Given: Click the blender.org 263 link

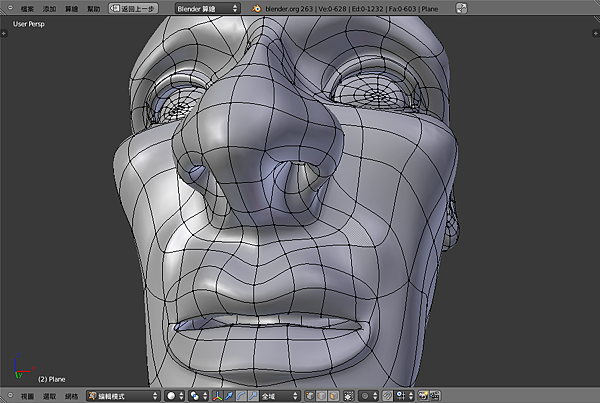Looking at the screenshot, I should 288,7.
